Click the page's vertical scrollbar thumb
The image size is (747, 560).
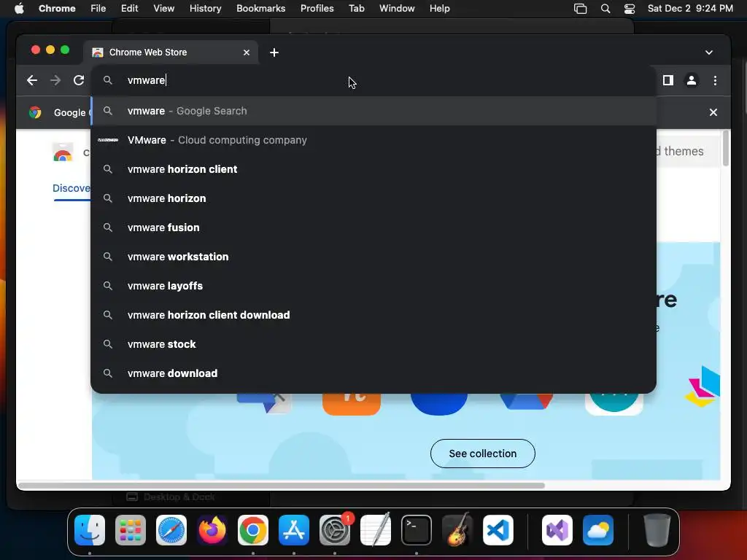pyautogui.click(x=726, y=149)
